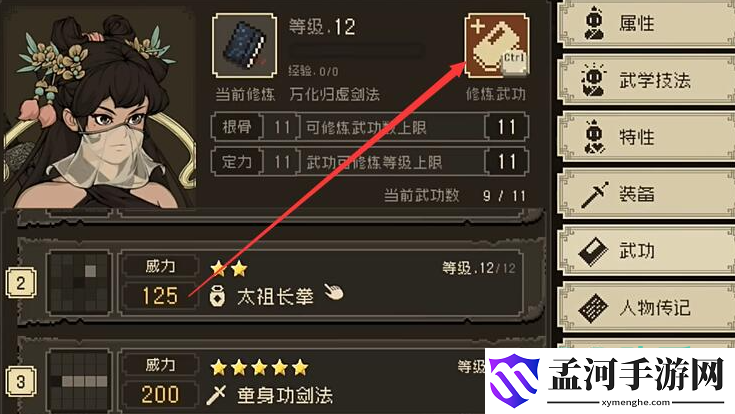Screen dimensions: 735x414
Task: Open the 属性 attributes tab
Action: pyautogui.click(x=647, y=23)
